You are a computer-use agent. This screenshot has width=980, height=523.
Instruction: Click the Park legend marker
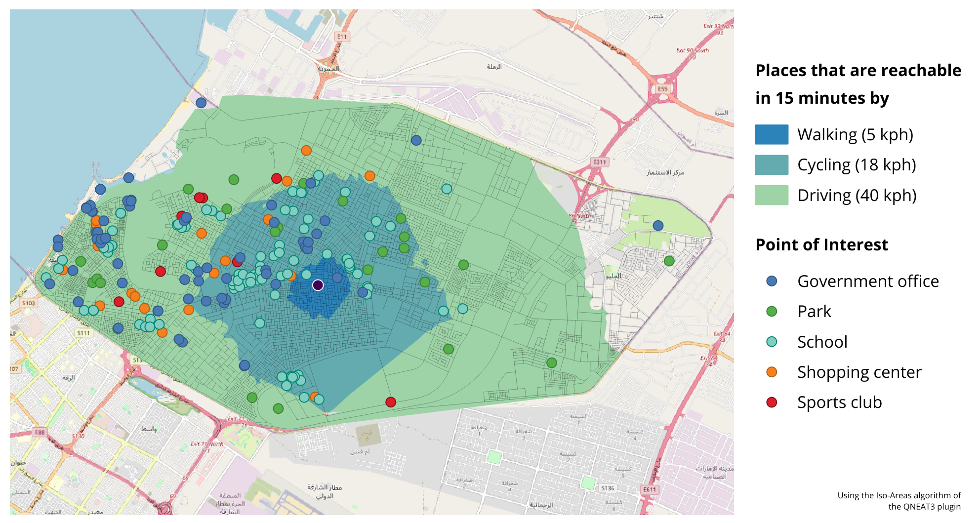point(771,312)
